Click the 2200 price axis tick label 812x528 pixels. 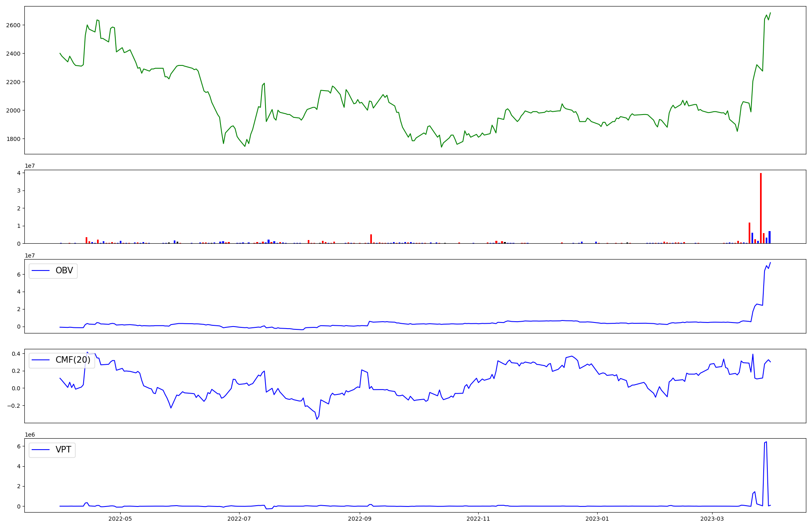coord(13,82)
